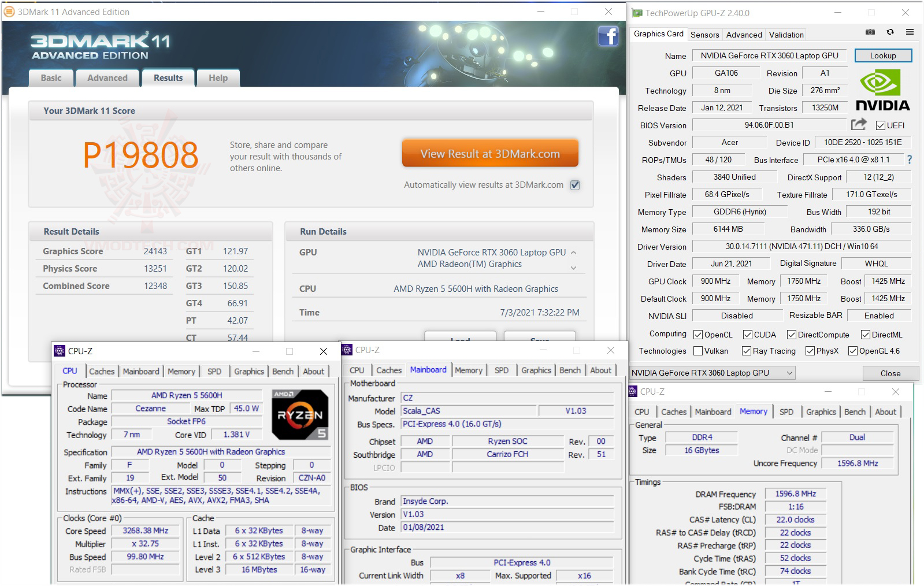Click the Subvendor Acer field
This screenshot has width=924, height=586.
730,142
